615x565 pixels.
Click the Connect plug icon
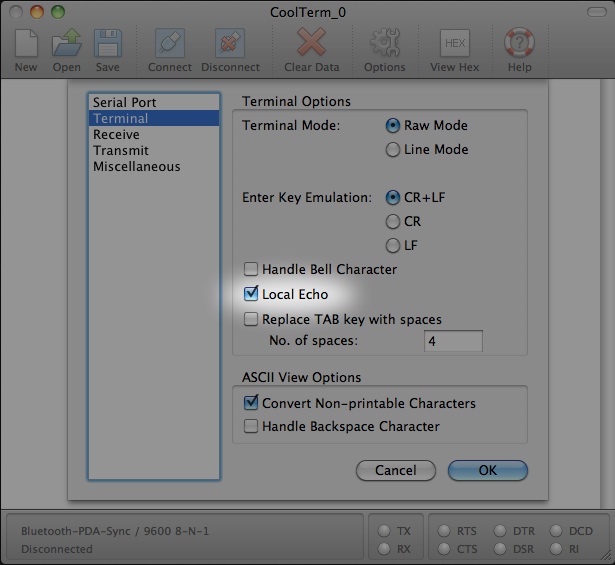[x=170, y=43]
